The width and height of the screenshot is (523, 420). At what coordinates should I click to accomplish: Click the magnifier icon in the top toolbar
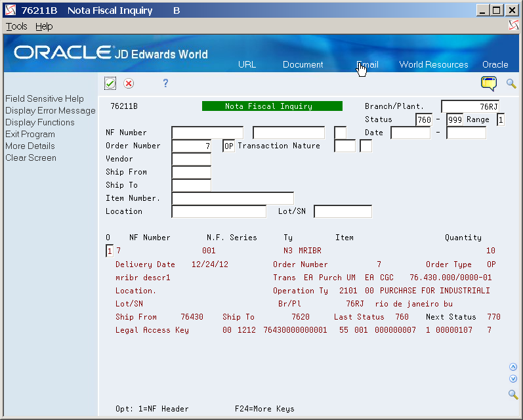(x=511, y=83)
